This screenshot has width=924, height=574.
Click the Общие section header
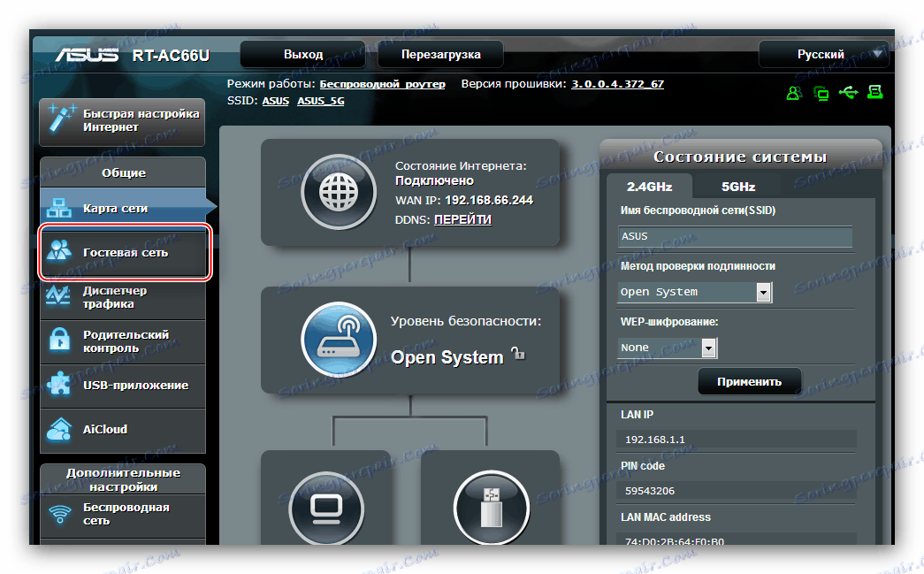point(123,172)
